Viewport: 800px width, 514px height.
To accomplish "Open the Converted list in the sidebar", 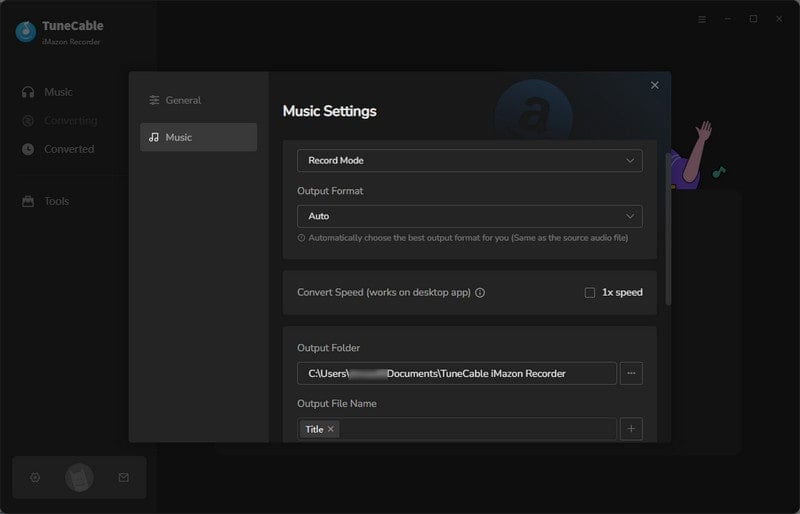I will coord(58,149).
